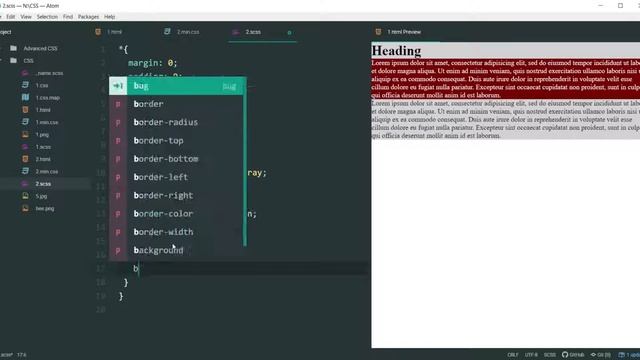Screen dimensions: 640x360
Task: Click the UTF-8 encoding button
Action: coord(531,355)
